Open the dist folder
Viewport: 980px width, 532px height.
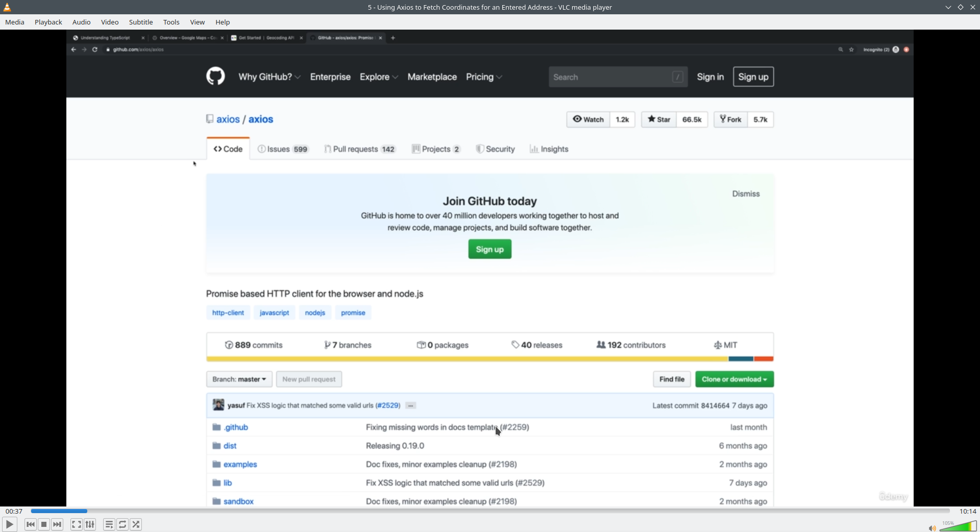(230, 446)
